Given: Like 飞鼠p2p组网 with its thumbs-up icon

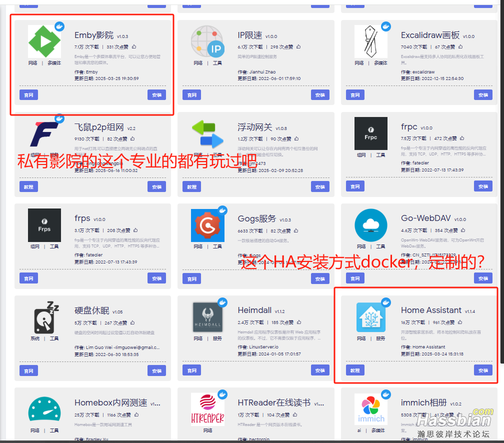Looking at the screenshot, I should [133, 138].
